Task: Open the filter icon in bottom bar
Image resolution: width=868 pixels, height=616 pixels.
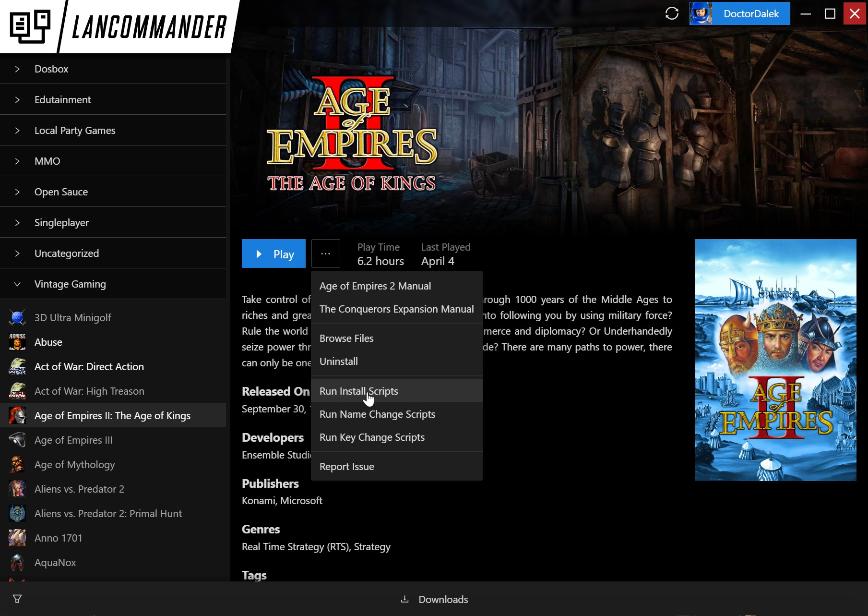Action: pos(17,599)
